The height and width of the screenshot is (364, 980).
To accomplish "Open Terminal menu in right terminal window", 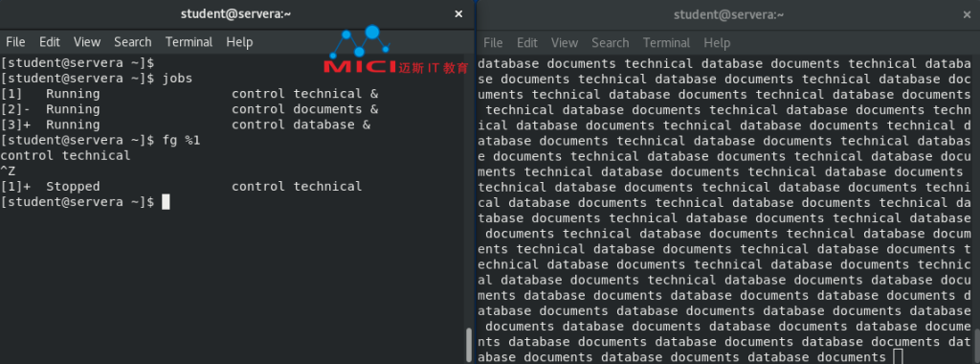I will 666,42.
